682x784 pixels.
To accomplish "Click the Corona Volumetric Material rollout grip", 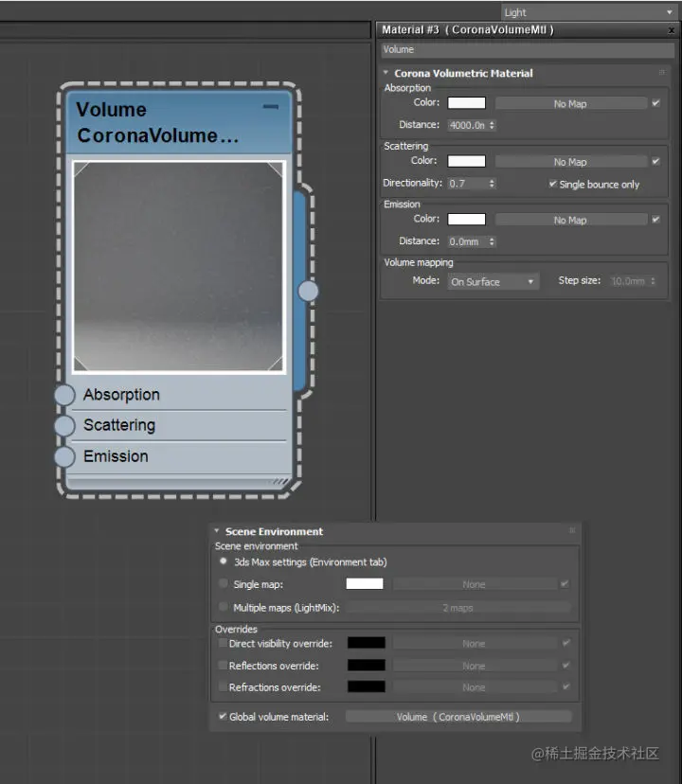I will pyautogui.click(x=662, y=73).
